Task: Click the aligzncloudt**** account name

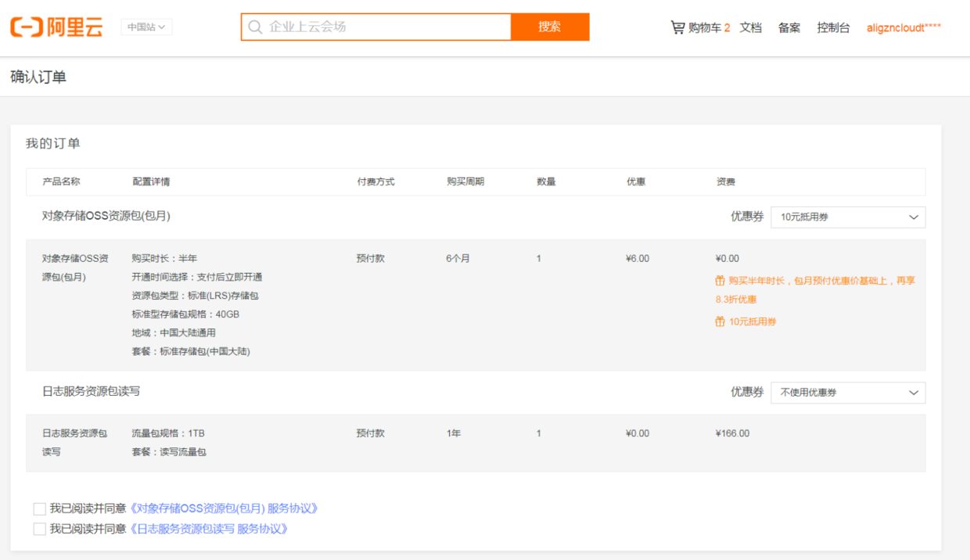Action: (x=904, y=27)
